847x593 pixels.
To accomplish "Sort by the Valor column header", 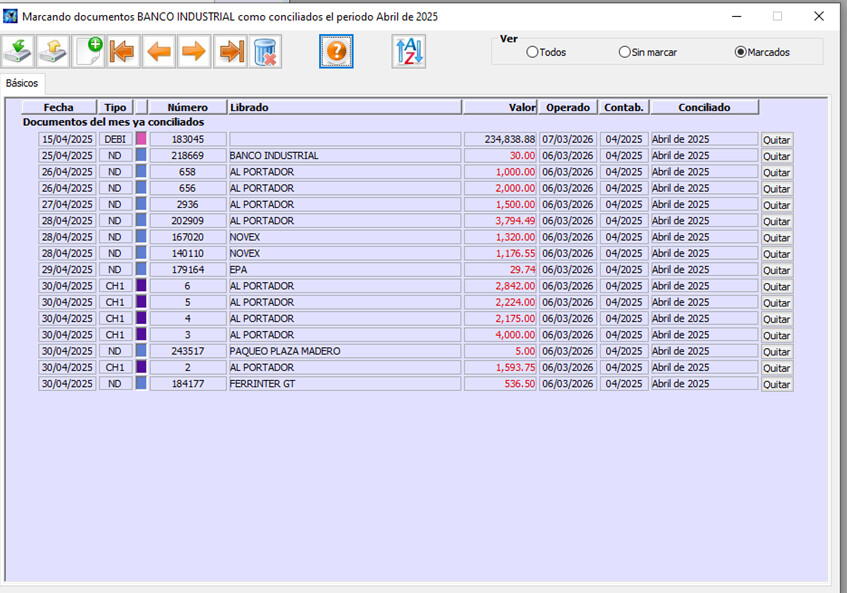I will pos(500,107).
